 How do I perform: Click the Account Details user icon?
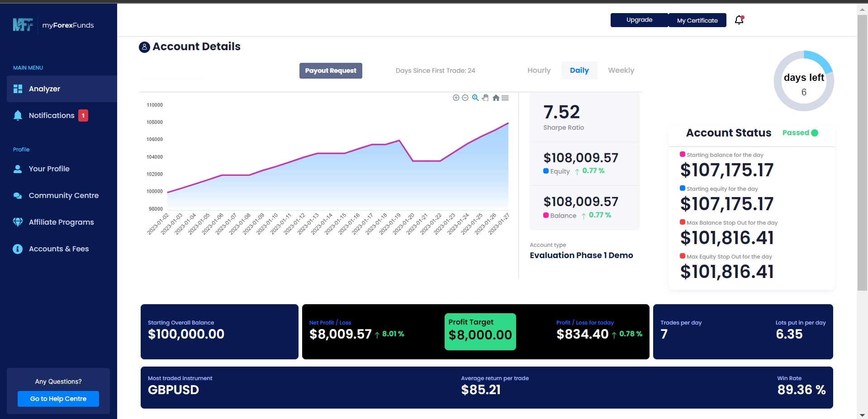pyautogui.click(x=144, y=47)
